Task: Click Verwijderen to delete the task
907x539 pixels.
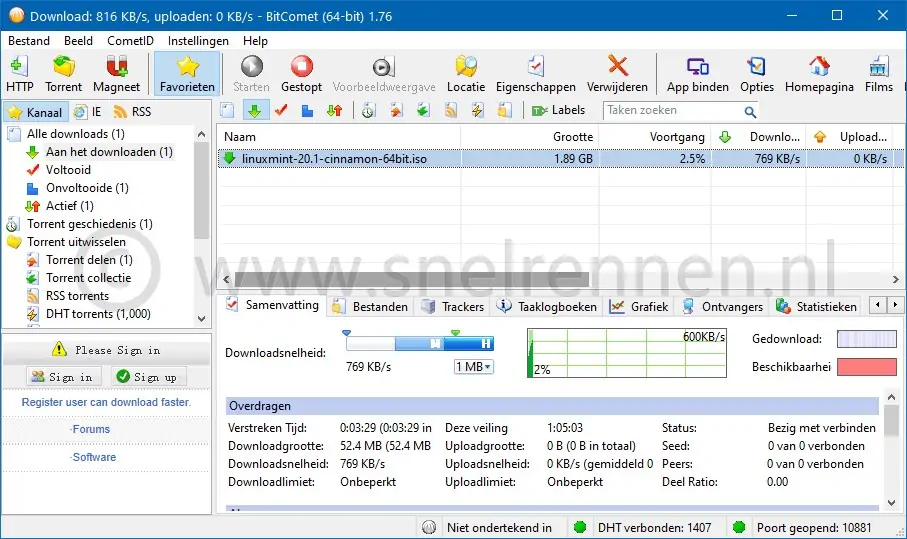Action: tap(617, 73)
